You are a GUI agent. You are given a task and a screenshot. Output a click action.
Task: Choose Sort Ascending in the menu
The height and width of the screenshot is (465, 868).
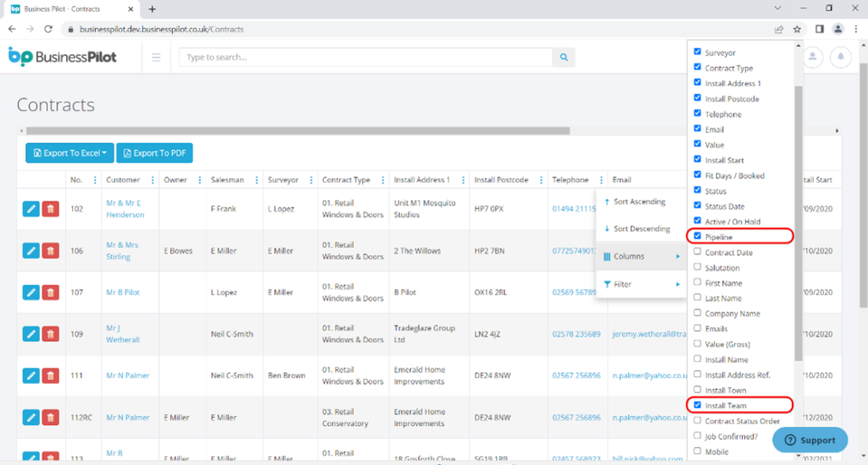tap(639, 202)
